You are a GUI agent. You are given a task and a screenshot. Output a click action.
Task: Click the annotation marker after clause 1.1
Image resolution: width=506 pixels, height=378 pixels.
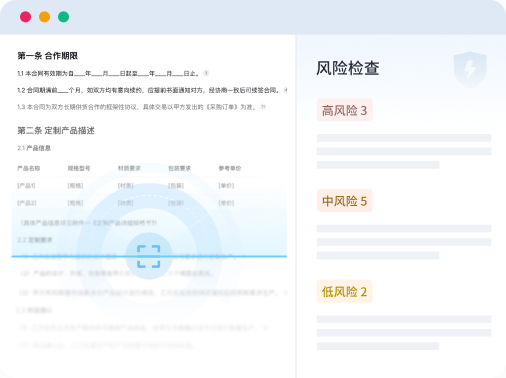tap(206, 73)
